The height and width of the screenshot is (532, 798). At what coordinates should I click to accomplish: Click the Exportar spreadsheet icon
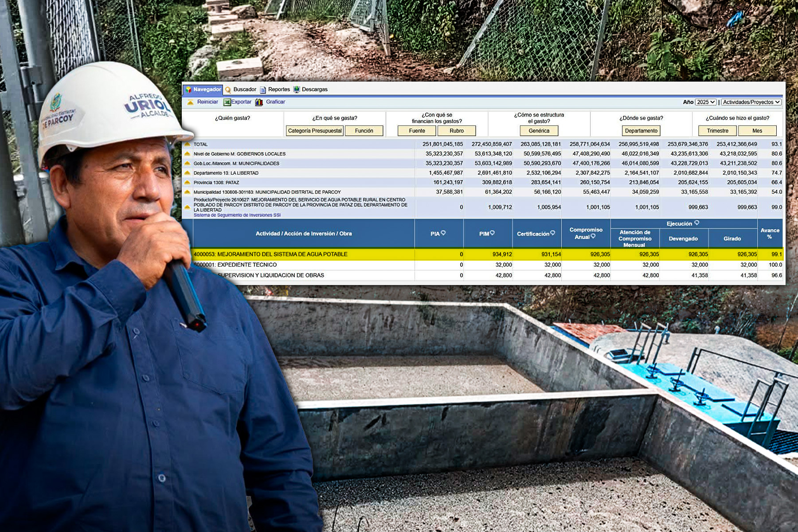pyautogui.click(x=227, y=102)
